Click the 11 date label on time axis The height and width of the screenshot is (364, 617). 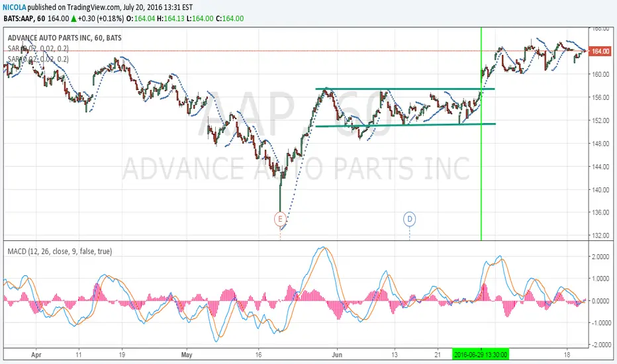79,355
